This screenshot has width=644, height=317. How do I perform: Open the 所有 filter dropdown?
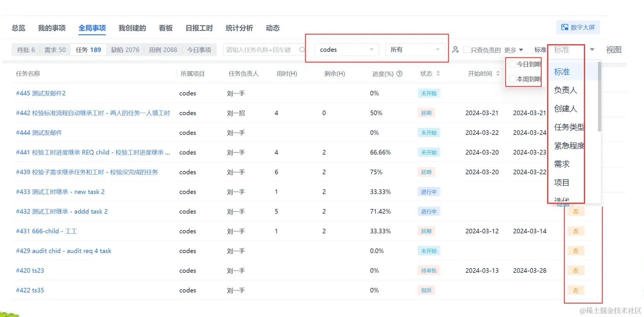click(415, 50)
